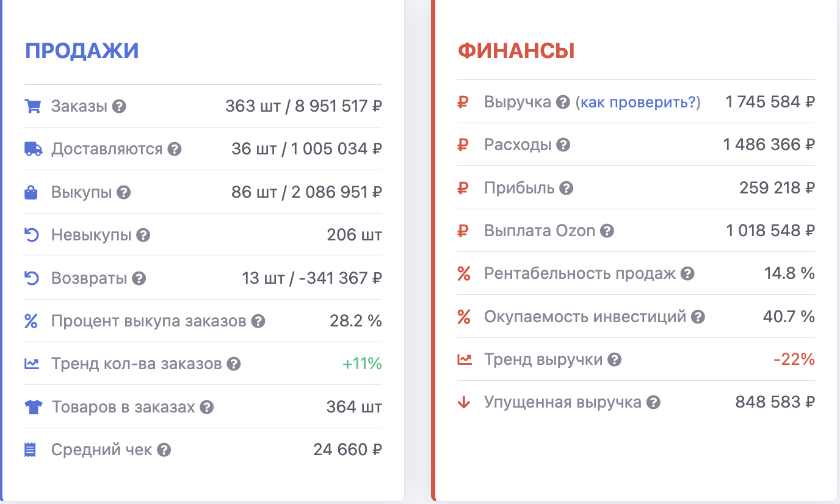
Task: Open the 'как проверить?' link
Action: click(x=638, y=102)
